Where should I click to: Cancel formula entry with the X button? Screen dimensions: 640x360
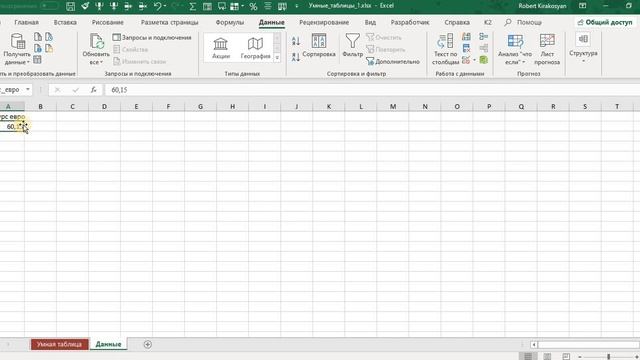58,89
